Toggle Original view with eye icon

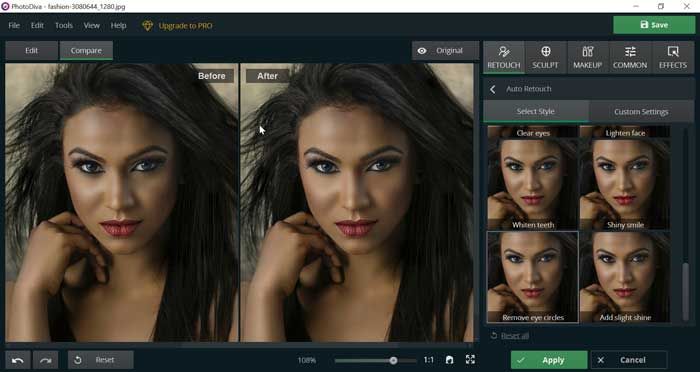tap(445, 51)
